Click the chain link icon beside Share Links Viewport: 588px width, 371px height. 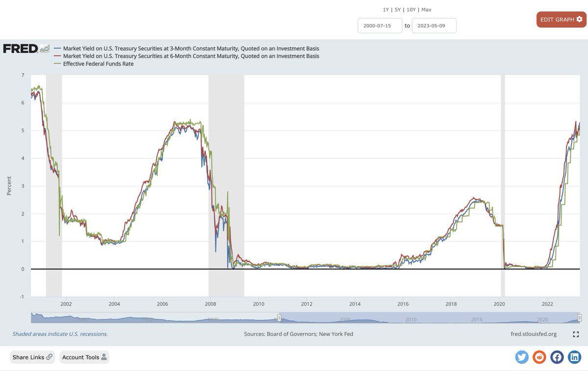pyautogui.click(x=48, y=357)
